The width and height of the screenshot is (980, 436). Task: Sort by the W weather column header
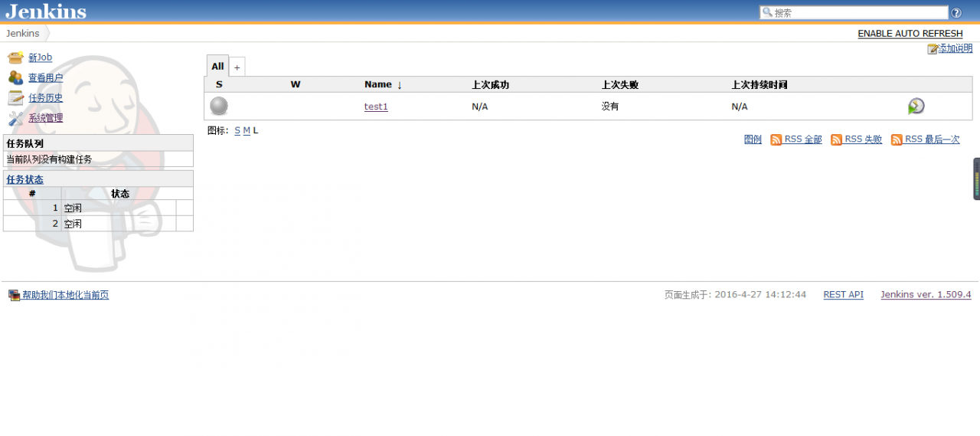(296, 84)
